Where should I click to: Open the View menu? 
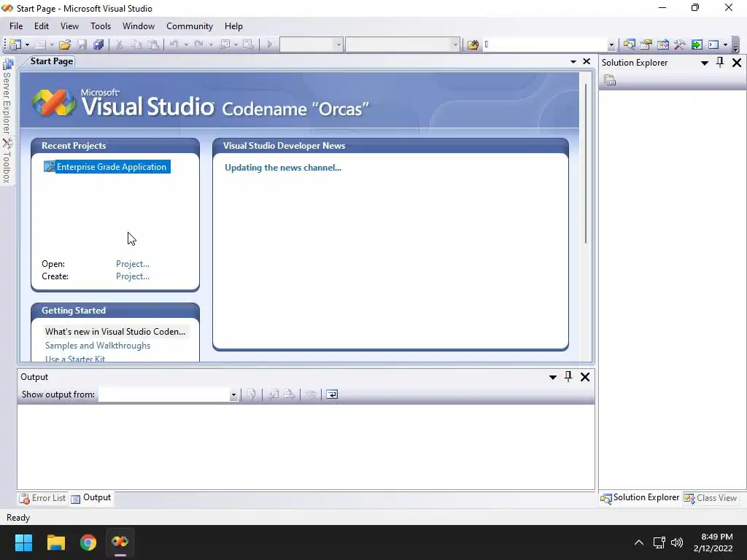tap(69, 26)
